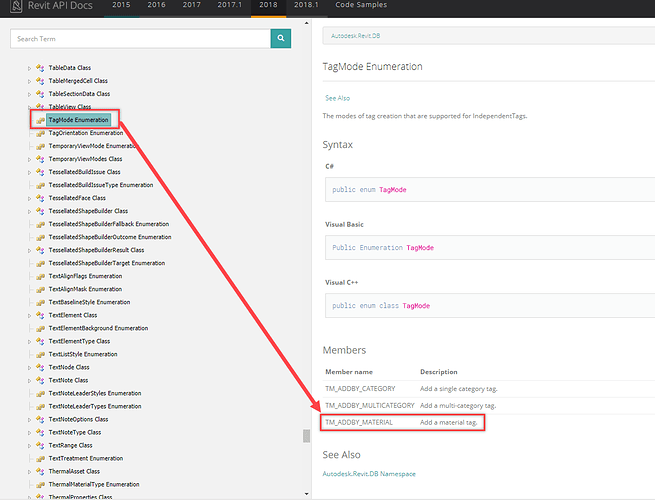655x500 pixels.
Task: Switch to the 2018.1 version tab
Action: pos(306,6)
